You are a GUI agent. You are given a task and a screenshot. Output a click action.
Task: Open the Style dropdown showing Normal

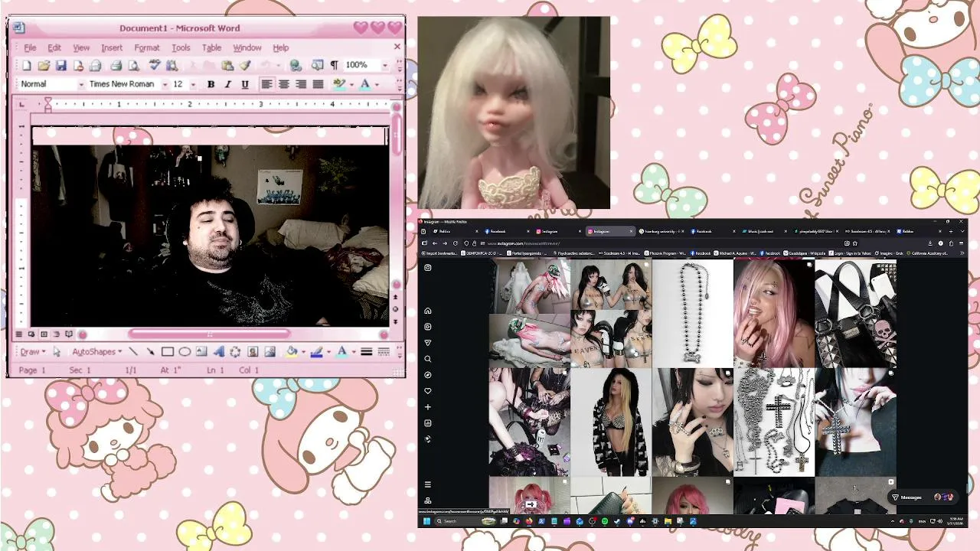point(80,84)
